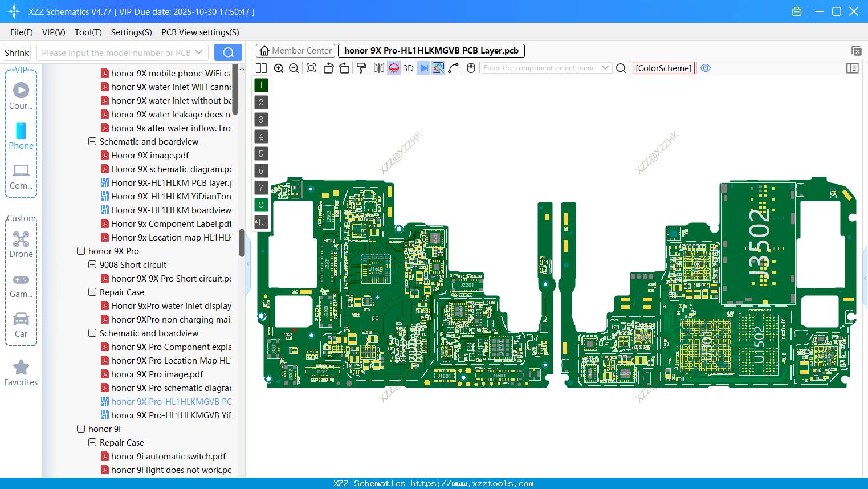Collapse the honor 9i tree node
This screenshot has width=868, height=489.
click(81, 429)
